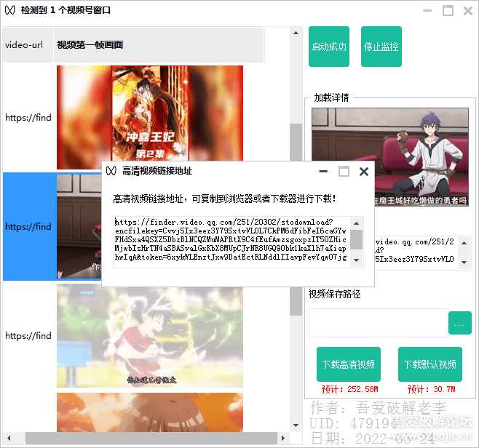The width and height of the screenshot is (479, 448).
Task: Click the main window's title bar app icon
Action: click(9, 11)
